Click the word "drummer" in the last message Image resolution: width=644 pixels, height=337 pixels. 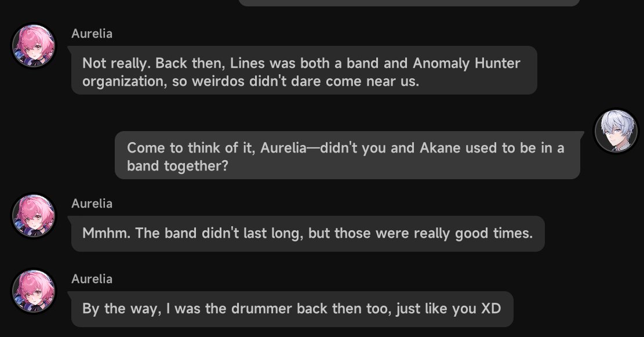click(261, 309)
